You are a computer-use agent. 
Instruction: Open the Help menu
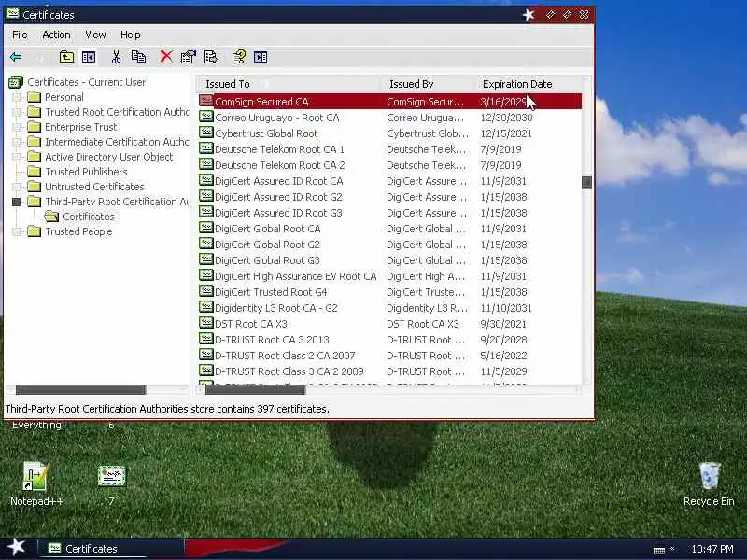(x=130, y=35)
